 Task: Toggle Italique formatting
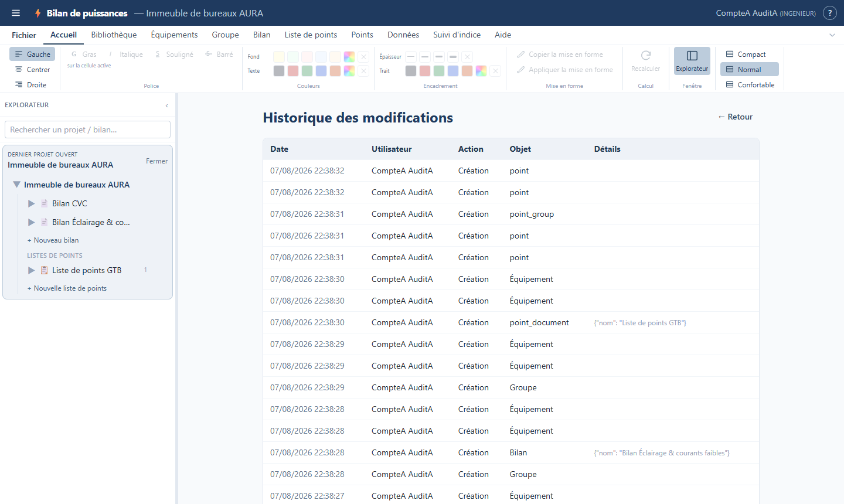[125, 54]
